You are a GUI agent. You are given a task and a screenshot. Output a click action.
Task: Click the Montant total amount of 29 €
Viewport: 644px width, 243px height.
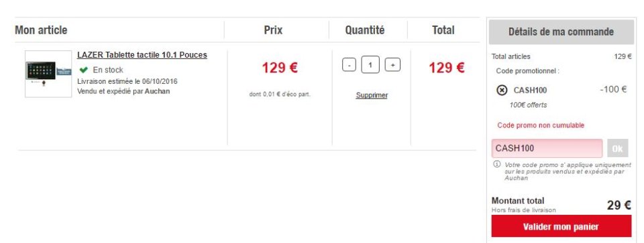(619, 205)
